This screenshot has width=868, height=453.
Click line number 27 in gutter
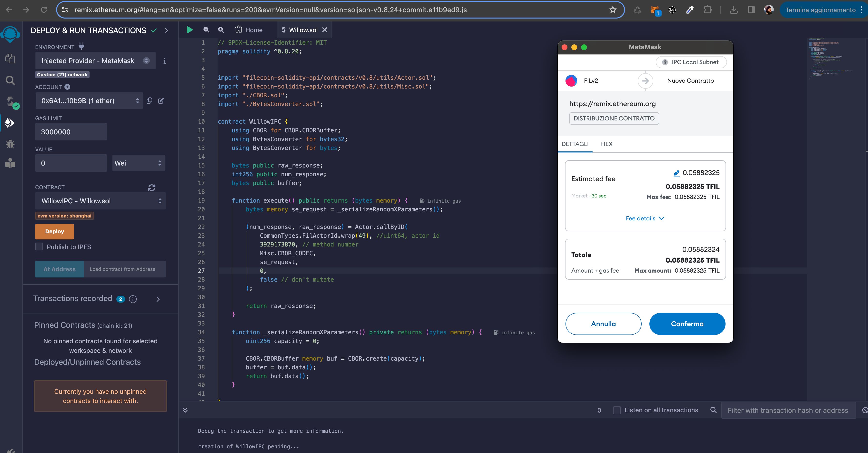point(201,271)
